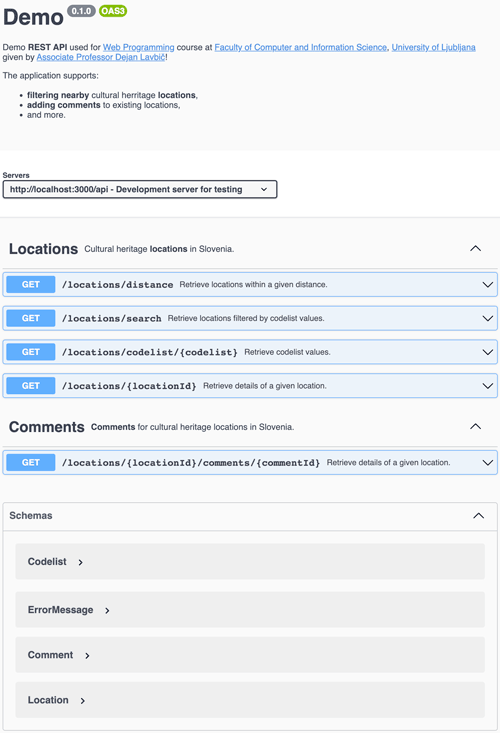Click 'Retrieve locations filtered by codelist values.' text
Screen dimensions: 500x733
(x=246, y=318)
